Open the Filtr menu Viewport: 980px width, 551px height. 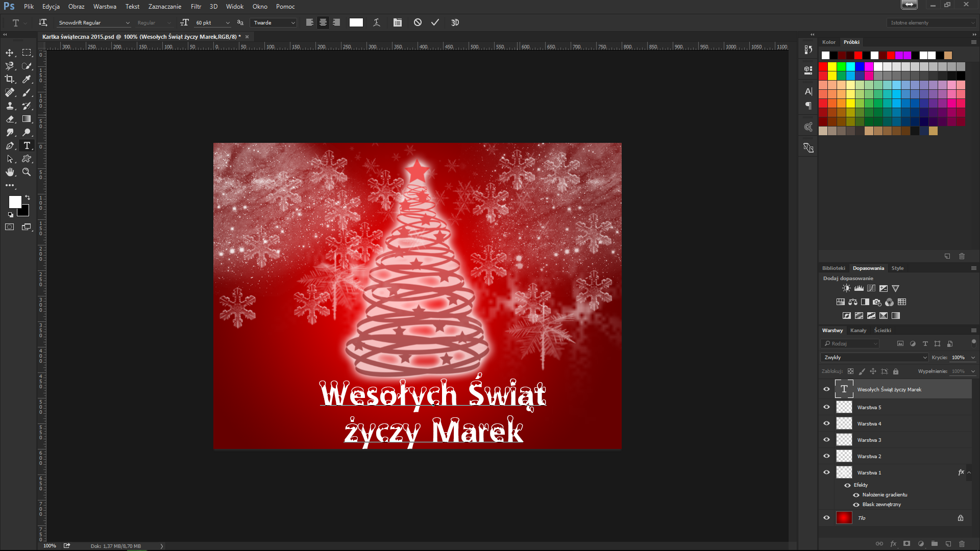tap(196, 7)
